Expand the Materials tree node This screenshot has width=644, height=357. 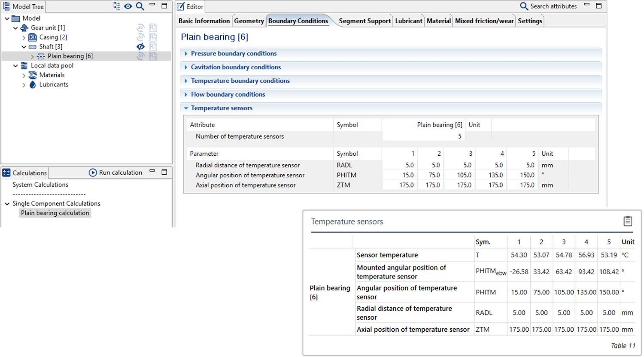click(x=24, y=75)
